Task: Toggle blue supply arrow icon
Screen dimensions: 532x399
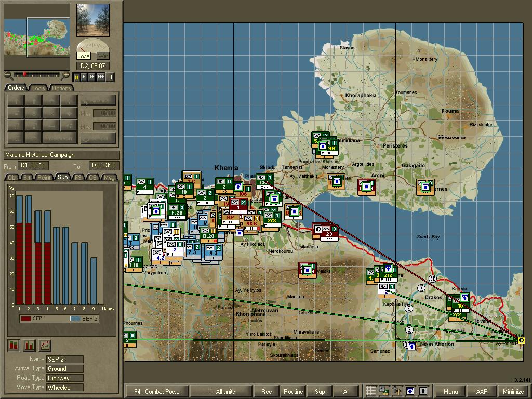Action: click(410, 391)
